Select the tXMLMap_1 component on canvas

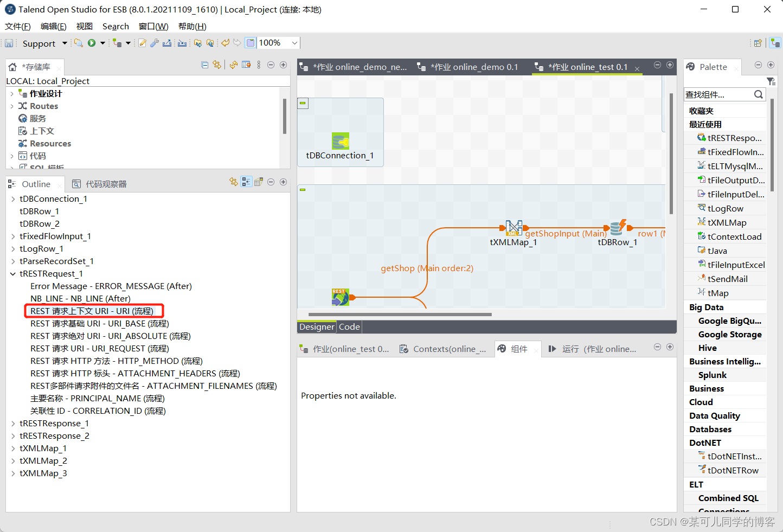pyautogui.click(x=514, y=228)
